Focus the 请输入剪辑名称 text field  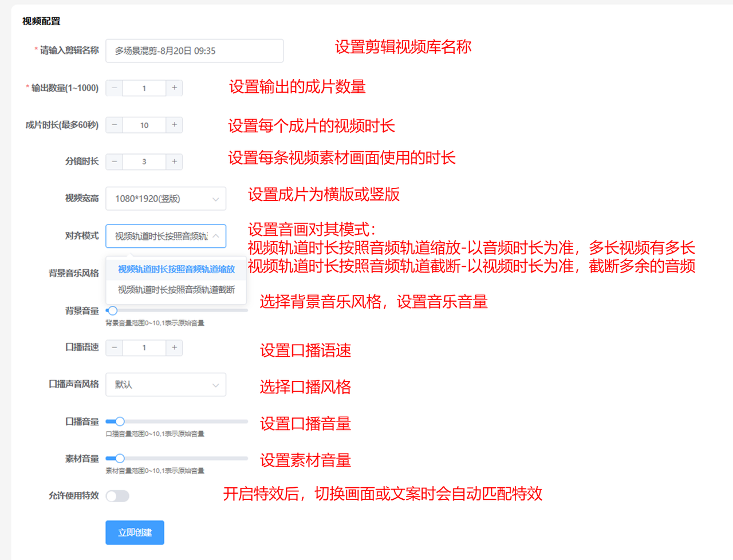tap(194, 51)
